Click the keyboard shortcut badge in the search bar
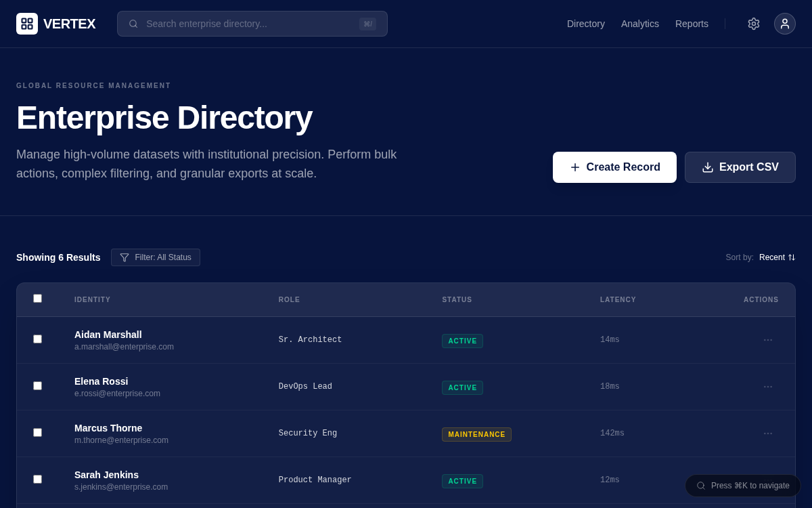Image resolution: width=812 pixels, height=508 pixels. click(x=367, y=24)
